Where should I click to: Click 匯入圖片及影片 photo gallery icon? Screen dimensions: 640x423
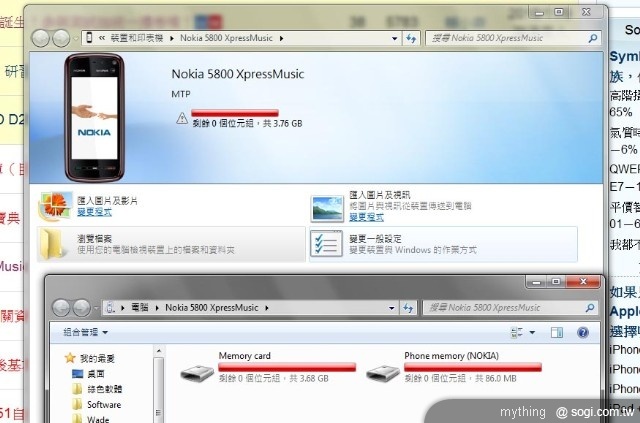56,206
